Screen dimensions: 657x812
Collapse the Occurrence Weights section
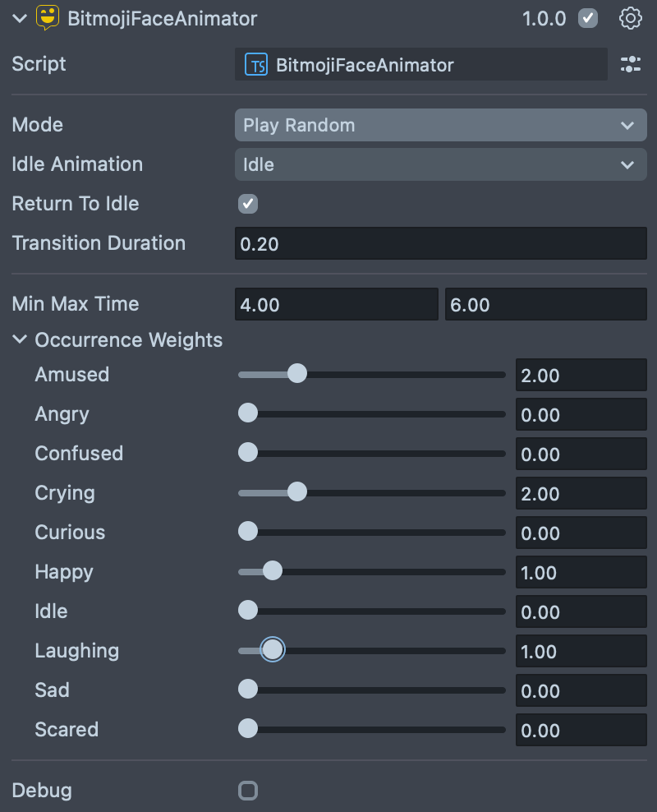(x=21, y=340)
